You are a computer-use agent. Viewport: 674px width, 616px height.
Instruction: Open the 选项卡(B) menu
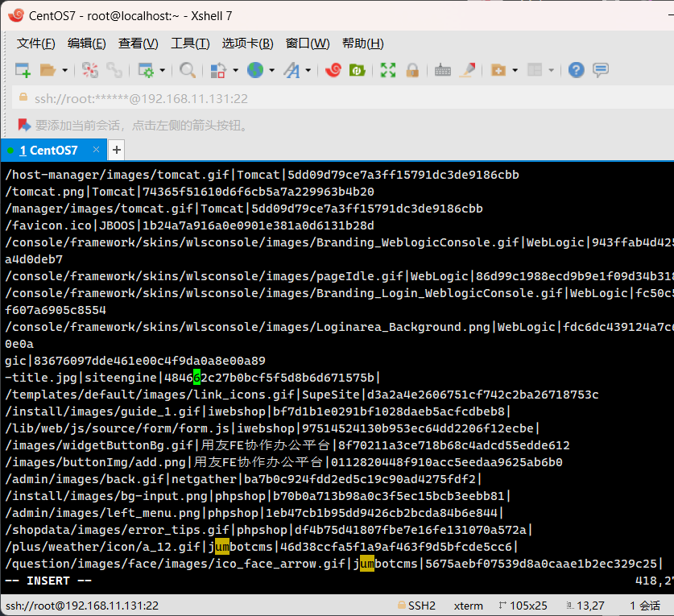tap(247, 43)
